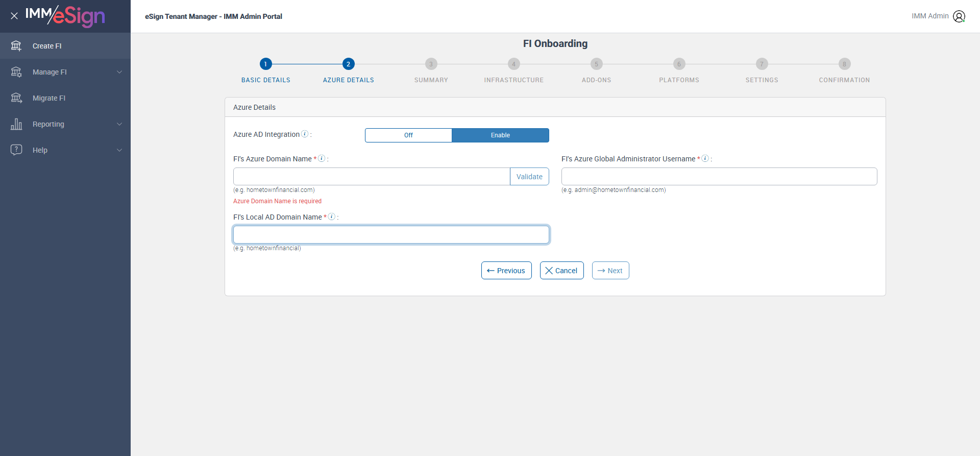The height and width of the screenshot is (456, 980).
Task: Continue with the Next button
Action: click(610, 271)
